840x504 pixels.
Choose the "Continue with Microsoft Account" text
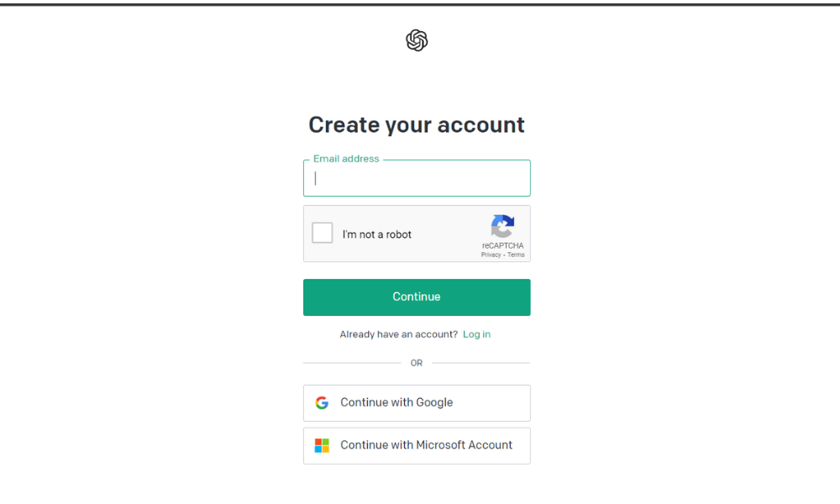pos(426,445)
